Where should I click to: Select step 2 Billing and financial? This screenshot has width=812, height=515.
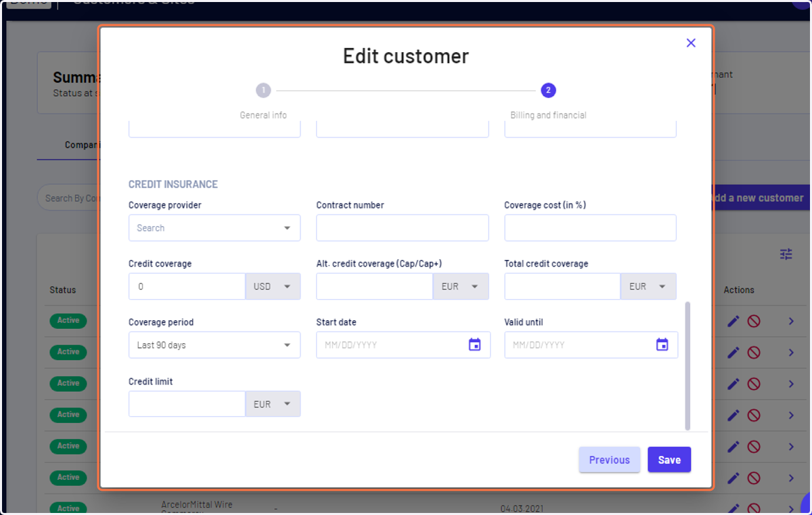[548, 90]
